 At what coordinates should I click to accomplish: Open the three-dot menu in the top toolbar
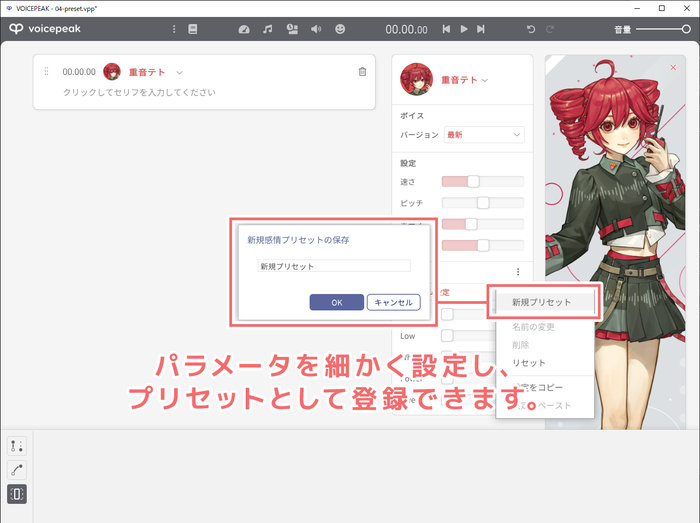[x=174, y=29]
